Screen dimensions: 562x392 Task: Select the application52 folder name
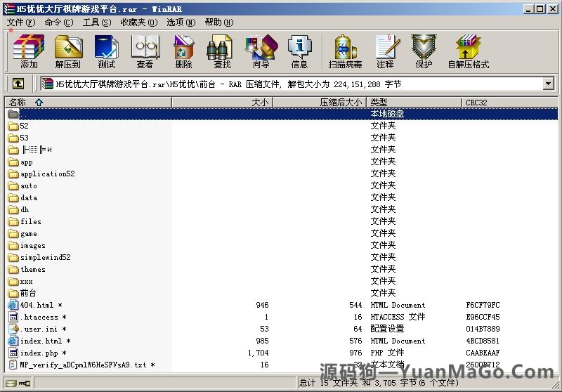[x=47, y=174]
